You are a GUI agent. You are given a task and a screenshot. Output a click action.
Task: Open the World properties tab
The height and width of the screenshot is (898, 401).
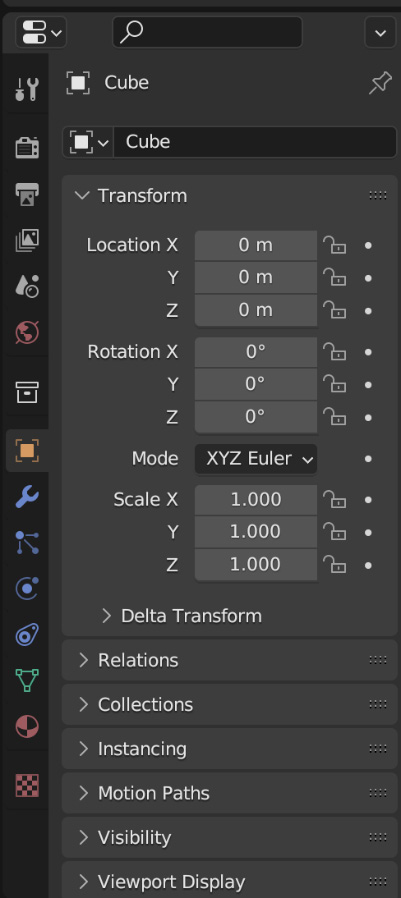point(26,332)
